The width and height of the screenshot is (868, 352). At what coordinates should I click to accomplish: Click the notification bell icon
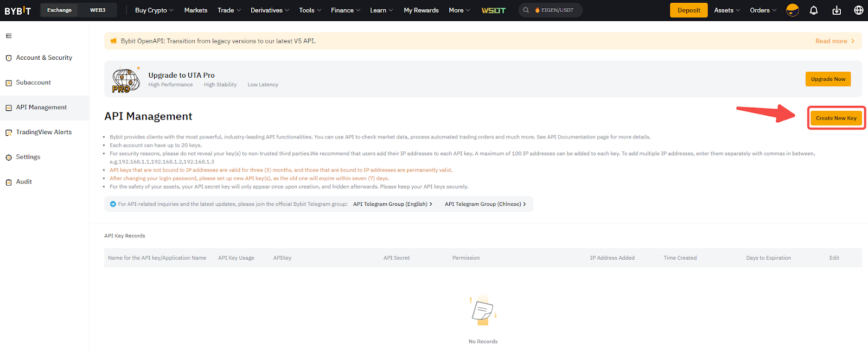[814, 10]
